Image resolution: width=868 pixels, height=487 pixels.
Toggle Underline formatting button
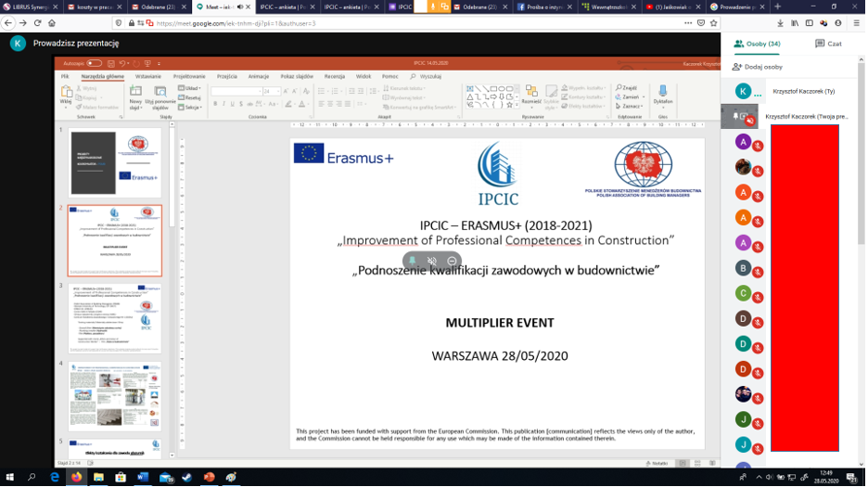click(x=232, y=104)
